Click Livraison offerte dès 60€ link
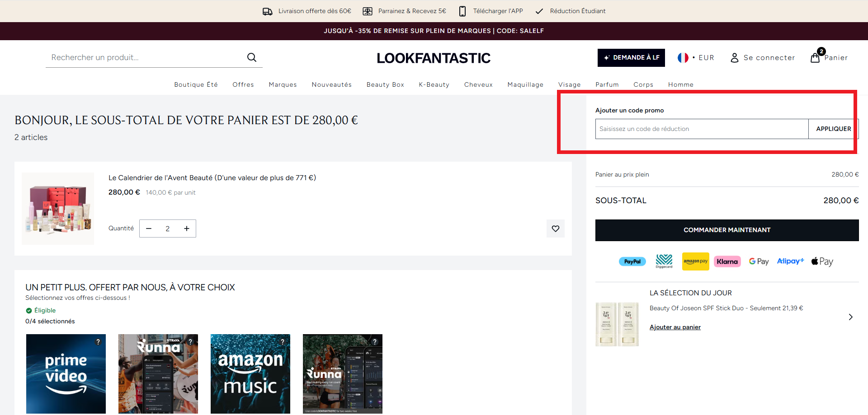The image size is (868, 415). coord(315,11)
